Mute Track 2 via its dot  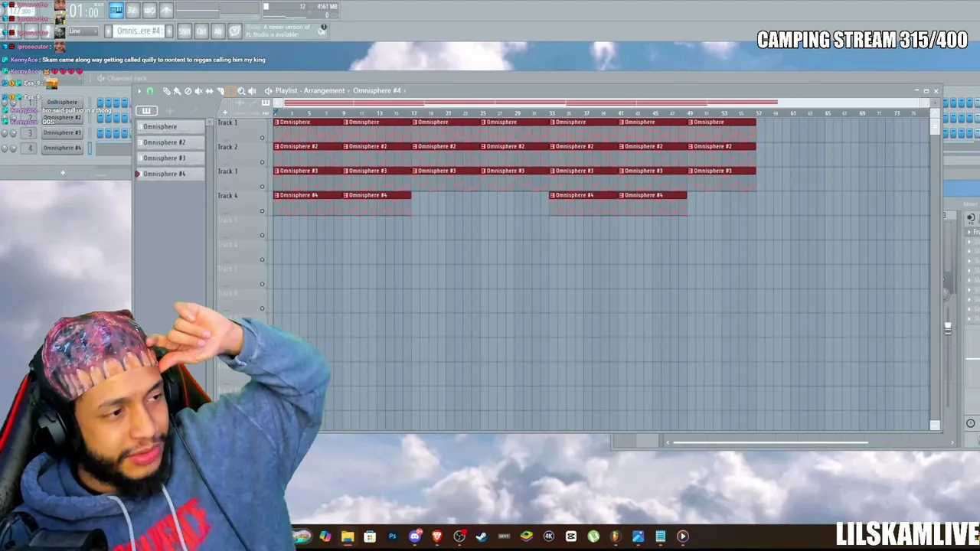(262, 162)
